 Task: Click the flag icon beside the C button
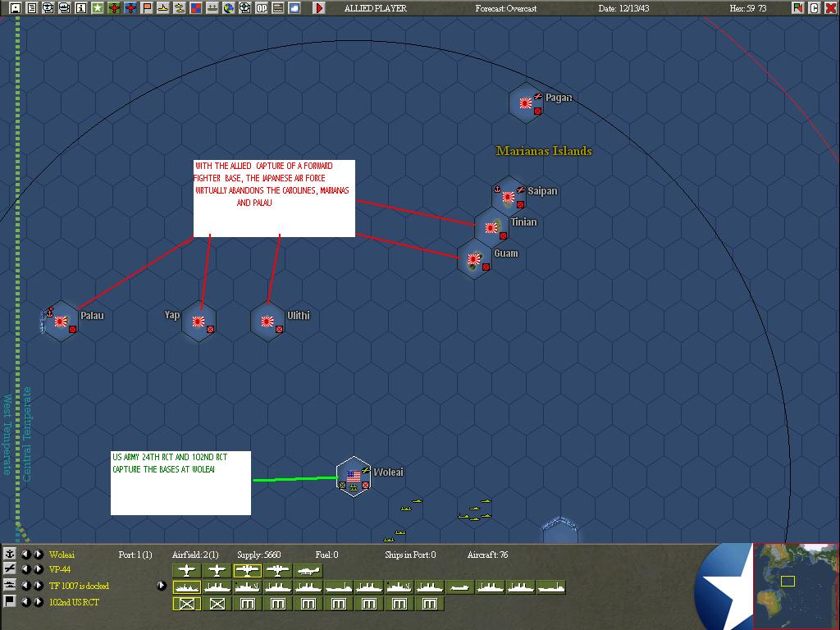click(798, 8)
